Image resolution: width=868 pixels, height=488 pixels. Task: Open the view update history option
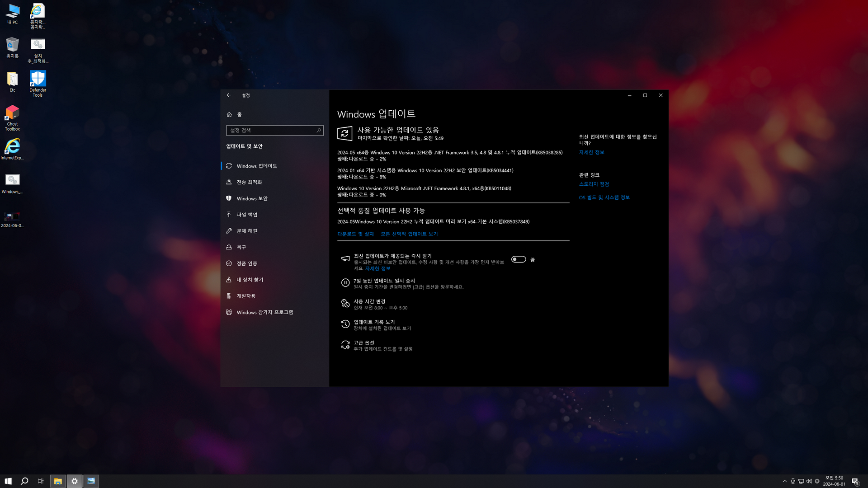(x=374, y=322)
